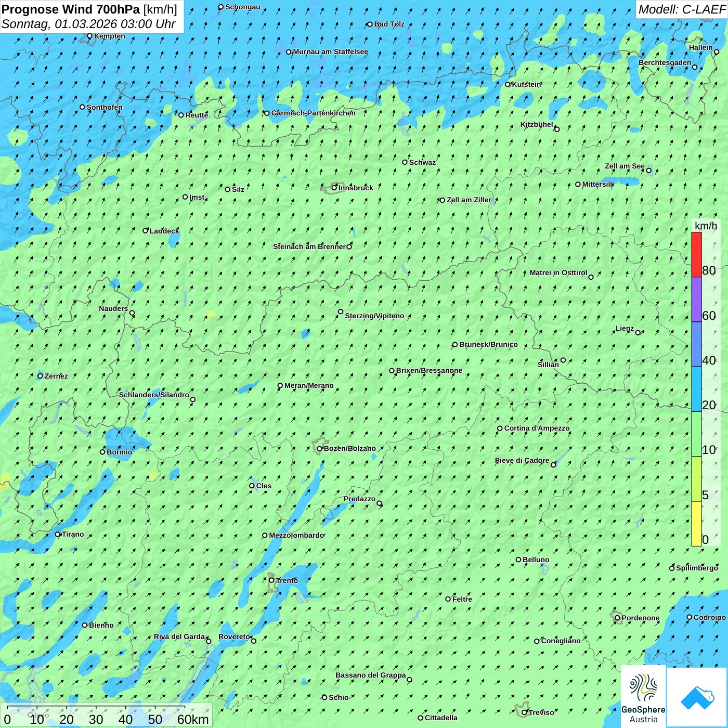Click the light green 10-20 legend band
The height and width of the screenshot is (728, 728).
point(696,434)
